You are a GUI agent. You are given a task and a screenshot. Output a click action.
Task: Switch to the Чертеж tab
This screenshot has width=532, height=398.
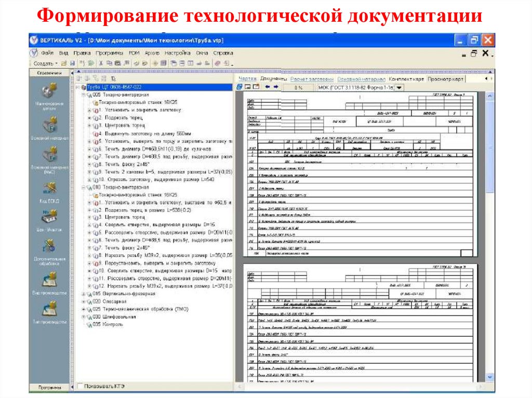247,79
